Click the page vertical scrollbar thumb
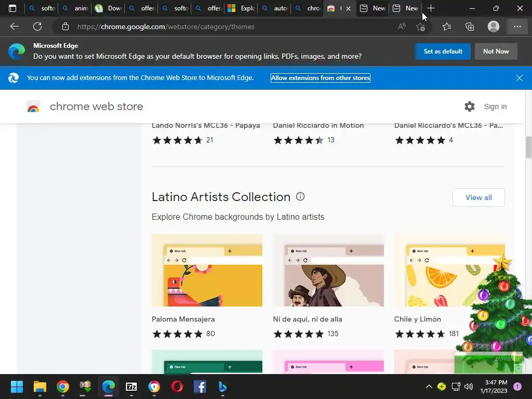Viewport: 532px width, 399px height. [528, 147]
